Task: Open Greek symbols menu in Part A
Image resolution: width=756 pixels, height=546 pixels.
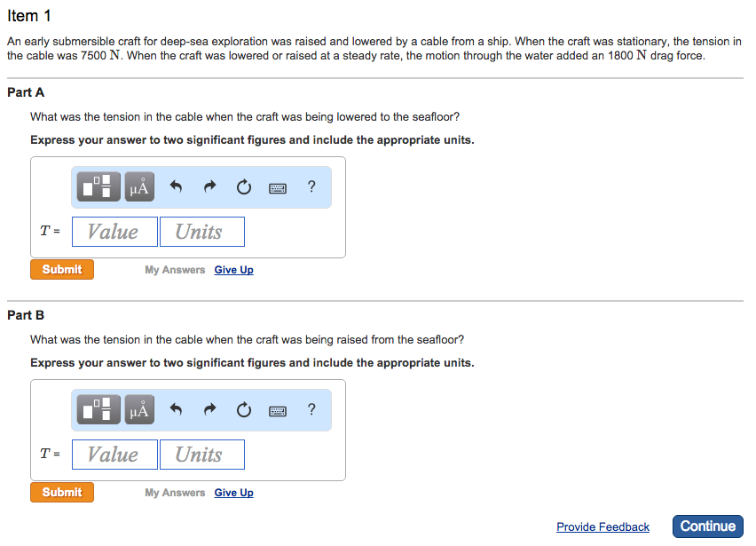Action: (139, 186)
